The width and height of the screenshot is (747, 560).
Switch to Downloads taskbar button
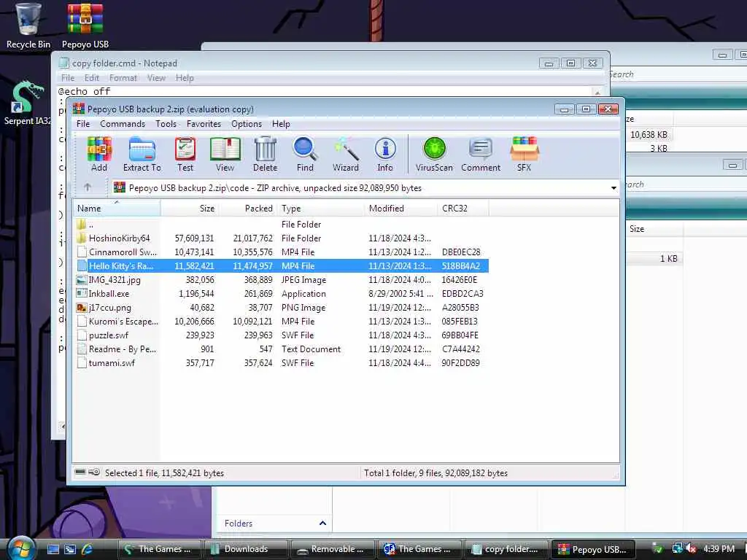pyautogui.click(x=246, y=549)
